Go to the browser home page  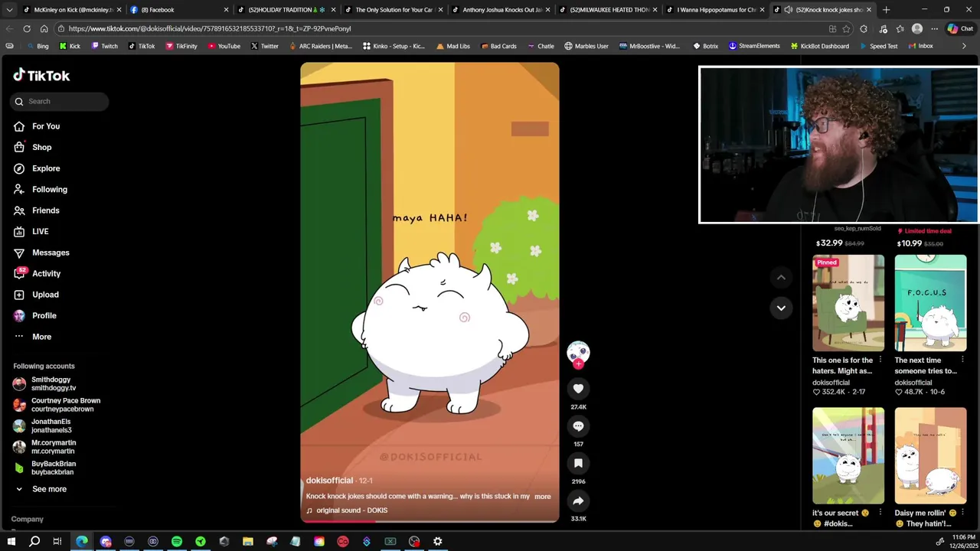[44, 28]
